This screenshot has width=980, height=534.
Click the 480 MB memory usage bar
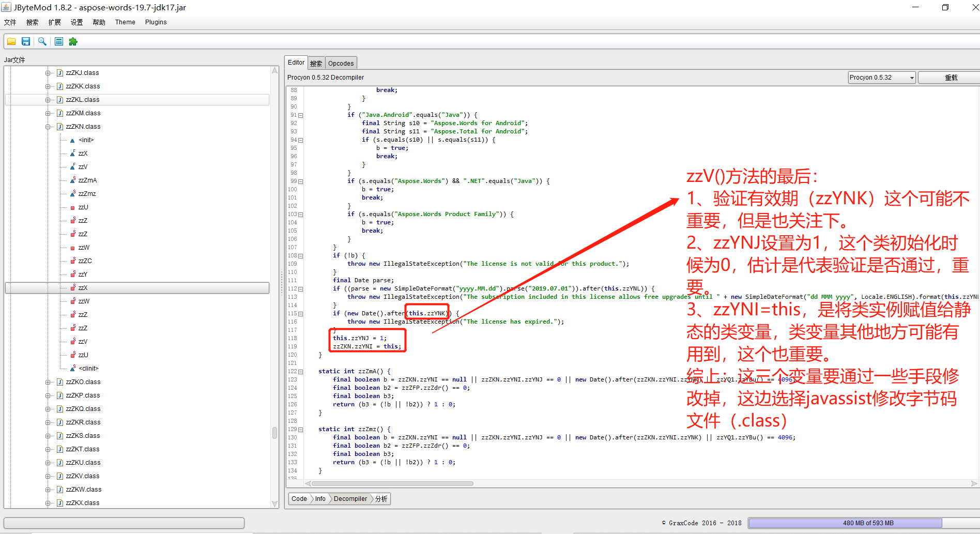pyautogui.click(x=867, y=523)
